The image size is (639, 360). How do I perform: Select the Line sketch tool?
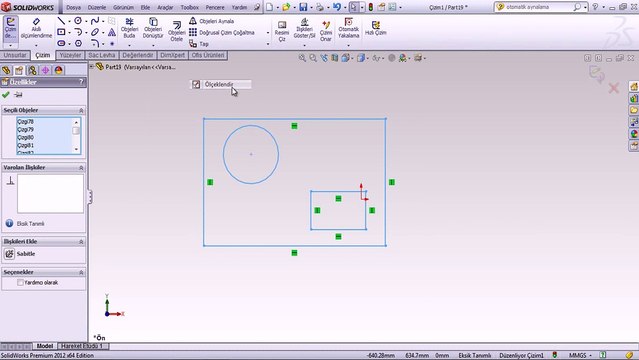[x=61, y=21]
